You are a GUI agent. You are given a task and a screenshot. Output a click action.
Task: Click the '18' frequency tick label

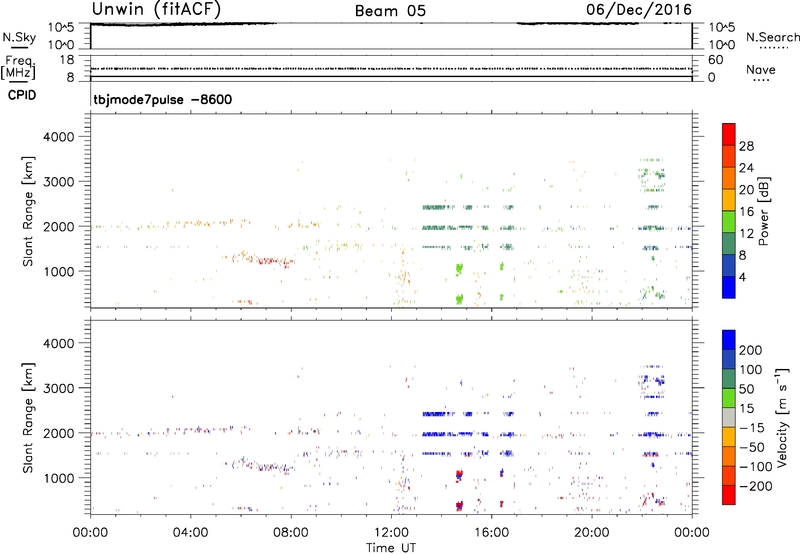67,60
